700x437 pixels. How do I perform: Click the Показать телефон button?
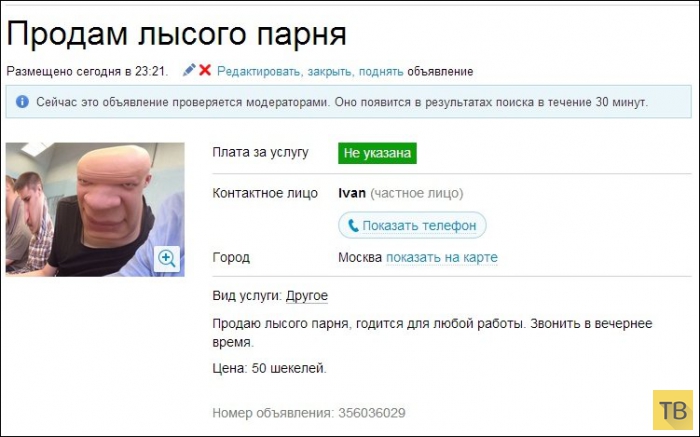point(412,225)
